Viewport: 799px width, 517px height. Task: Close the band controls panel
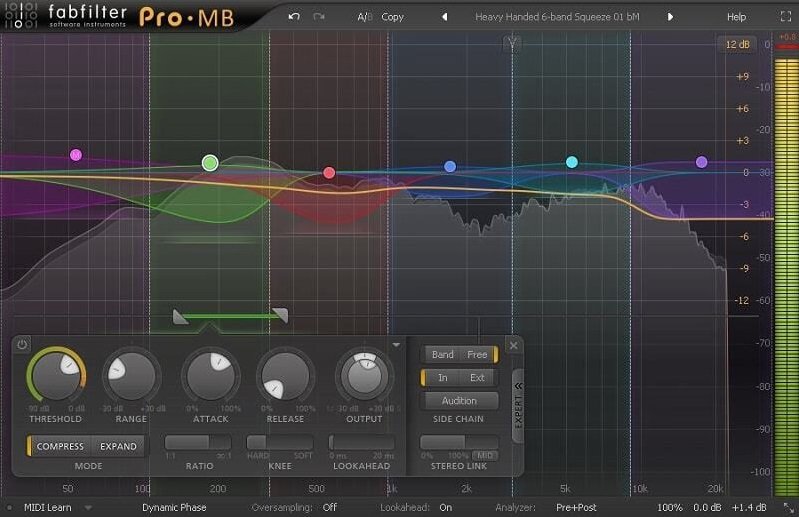coord(514,346)
